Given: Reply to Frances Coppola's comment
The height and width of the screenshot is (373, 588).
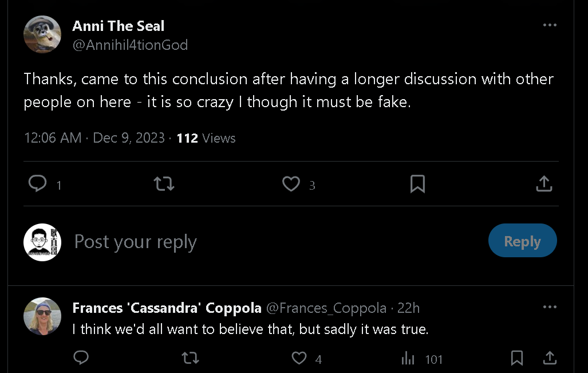Looking at the screenshot, I should tap(81, 358).
